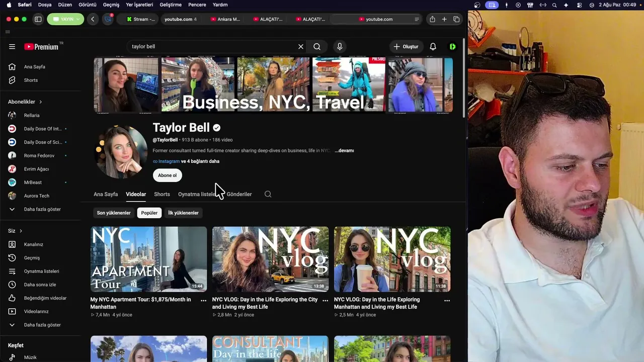
Task: Open the 13:38 NYC vlog thumbnail
Action: tap(270, 259)
